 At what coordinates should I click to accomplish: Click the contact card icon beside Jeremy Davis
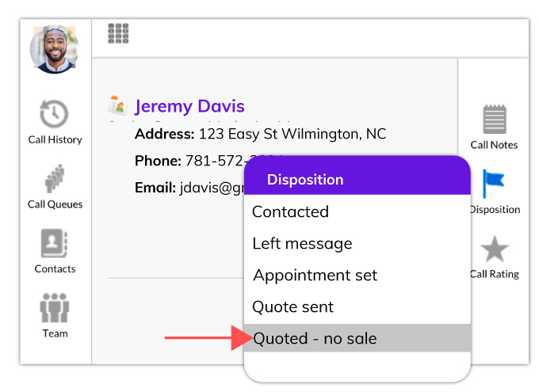click(x=117, y=106)
